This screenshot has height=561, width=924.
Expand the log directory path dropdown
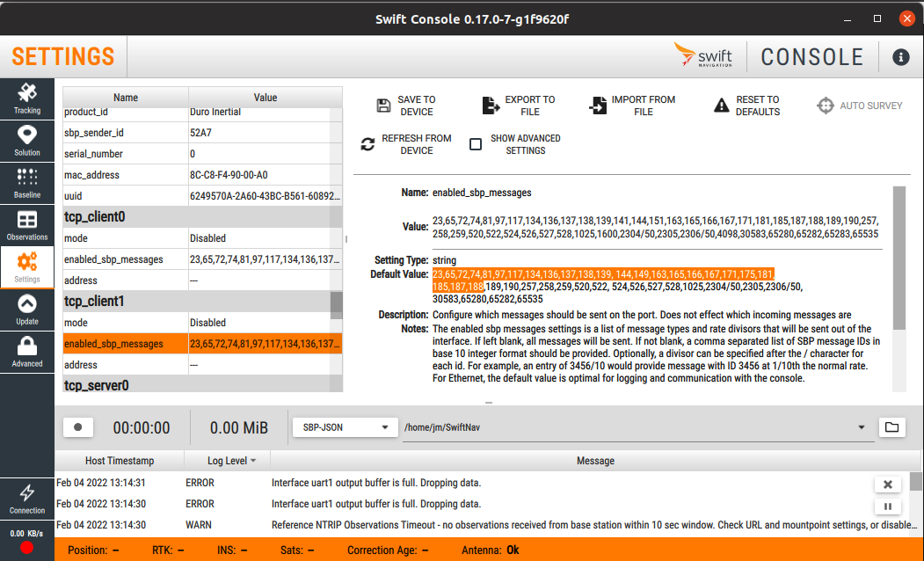(x=861, y=427)
